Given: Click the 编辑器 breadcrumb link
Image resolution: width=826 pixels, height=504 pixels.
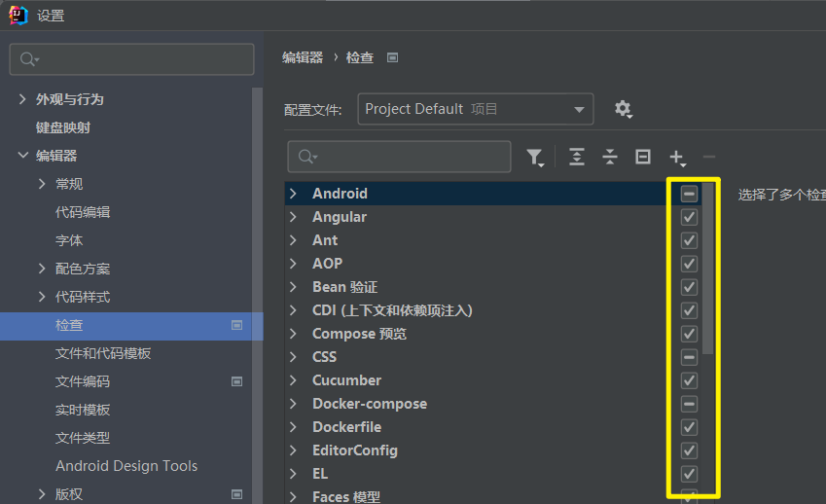Looking at the screenshot, I should [302, 57].
